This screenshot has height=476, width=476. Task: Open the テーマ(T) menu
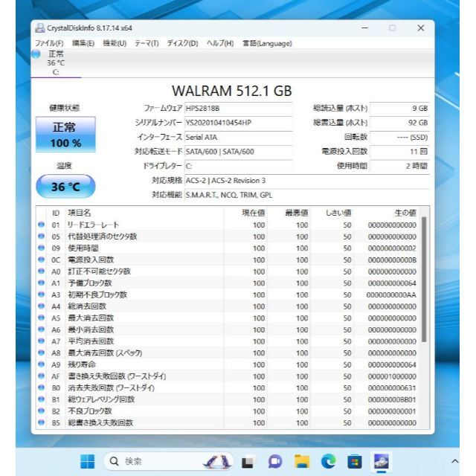coord(147,43)
